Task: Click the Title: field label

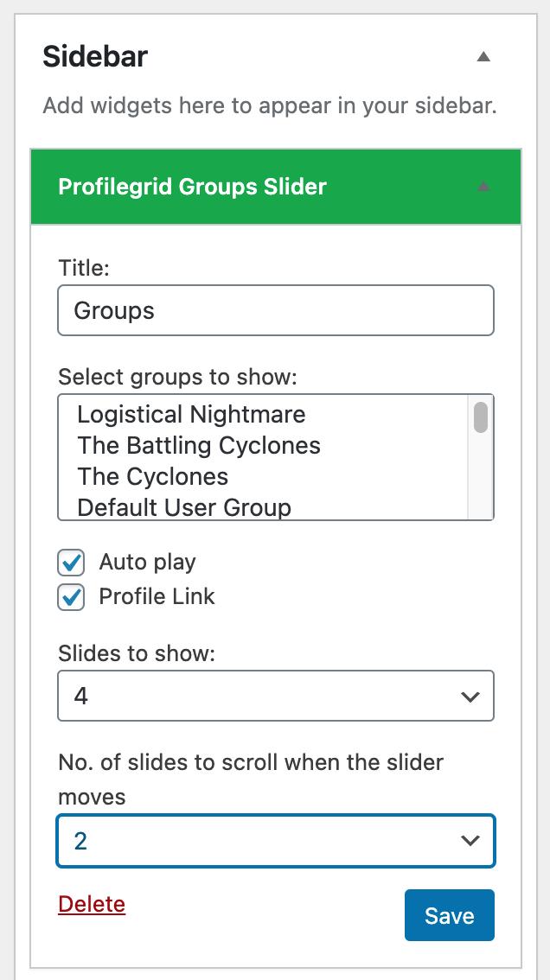Action: [x=84, y=268]
